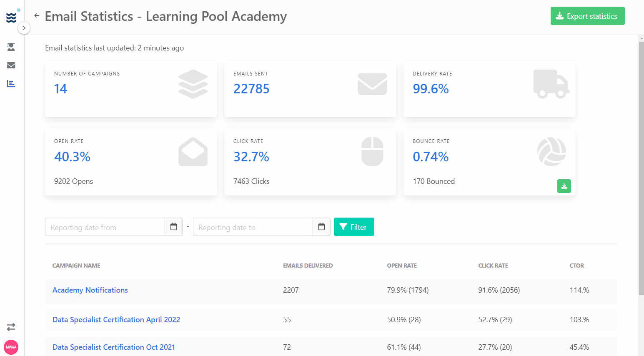Click the switch arrows icon in sidebar

[11, 327]
